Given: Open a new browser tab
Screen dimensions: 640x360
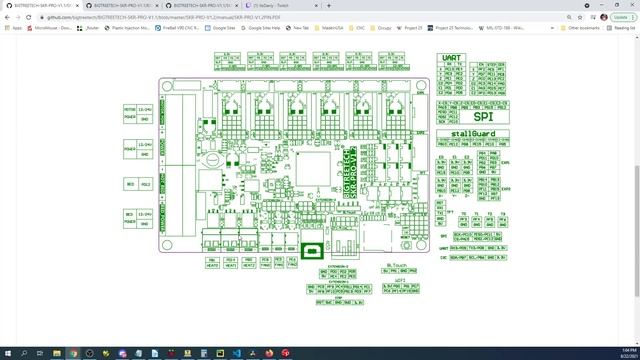Looking at the screenshot, I should click(329, 6).
